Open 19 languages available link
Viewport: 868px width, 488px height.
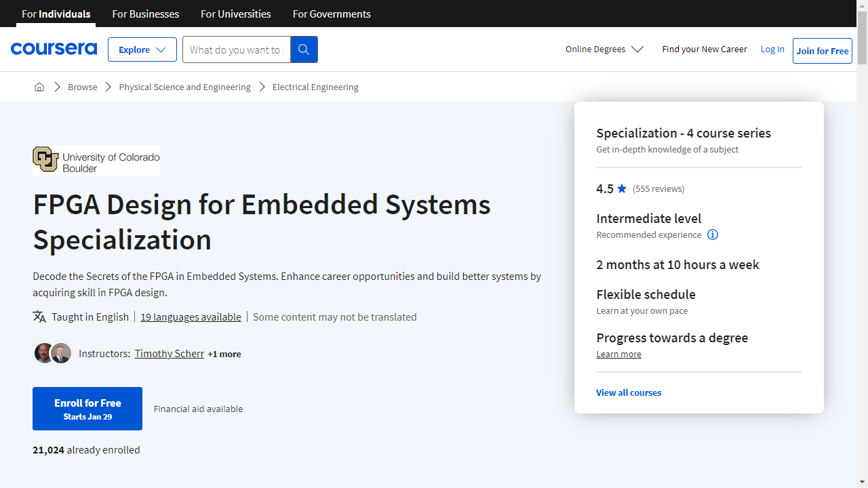tap(191, 317)
